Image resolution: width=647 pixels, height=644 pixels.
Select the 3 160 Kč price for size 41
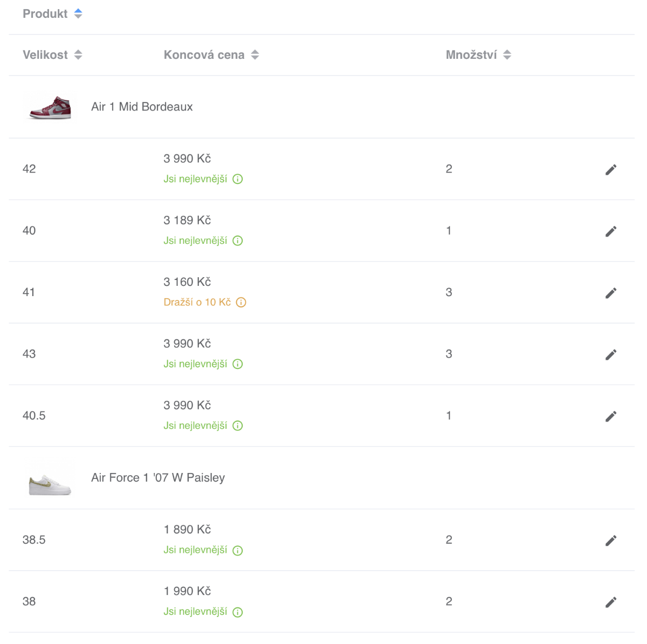click(x=187, y=282)
